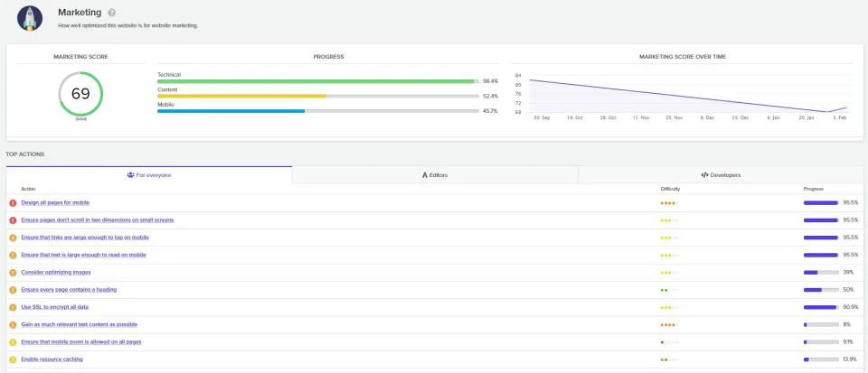This screenshot has height=373, width=868.
Task: Click the Progress column header in actions table
Action: coord(813,189)
